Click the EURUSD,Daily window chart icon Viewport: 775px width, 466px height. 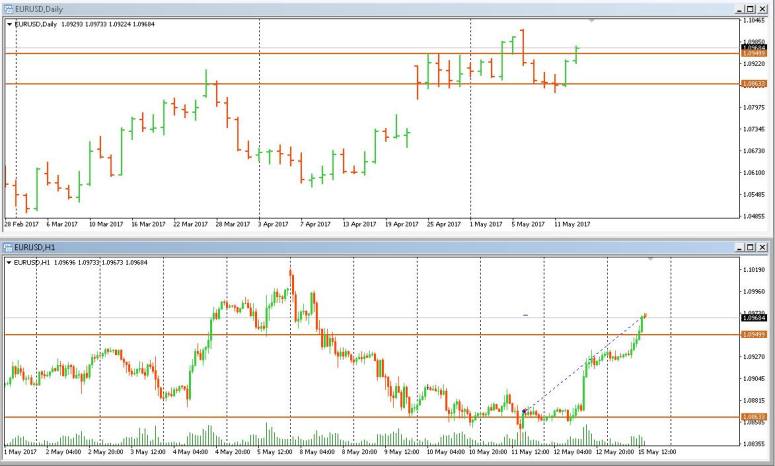[8, 8]
